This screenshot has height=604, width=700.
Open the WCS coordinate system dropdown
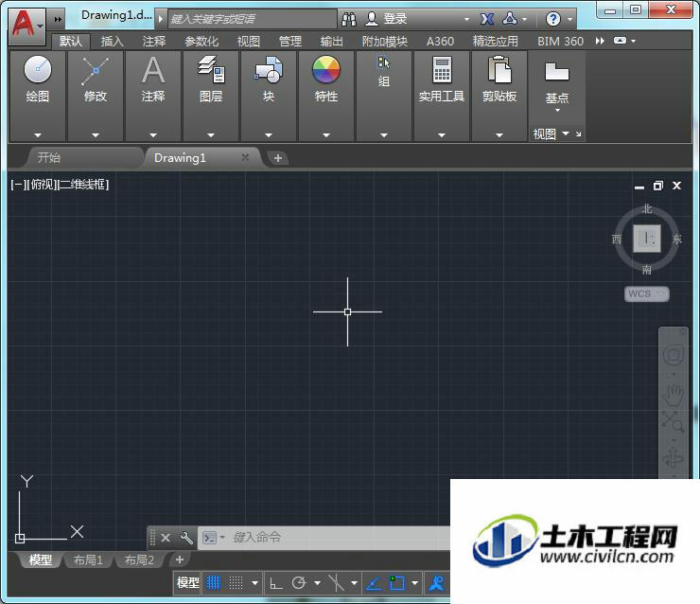pos(647,294)
